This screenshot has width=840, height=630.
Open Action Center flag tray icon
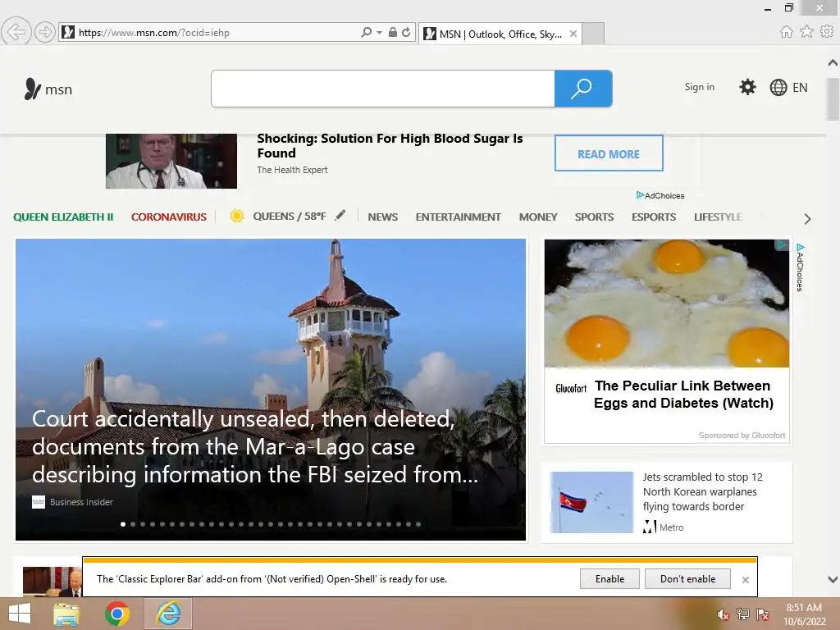click(x=762, y=614)
